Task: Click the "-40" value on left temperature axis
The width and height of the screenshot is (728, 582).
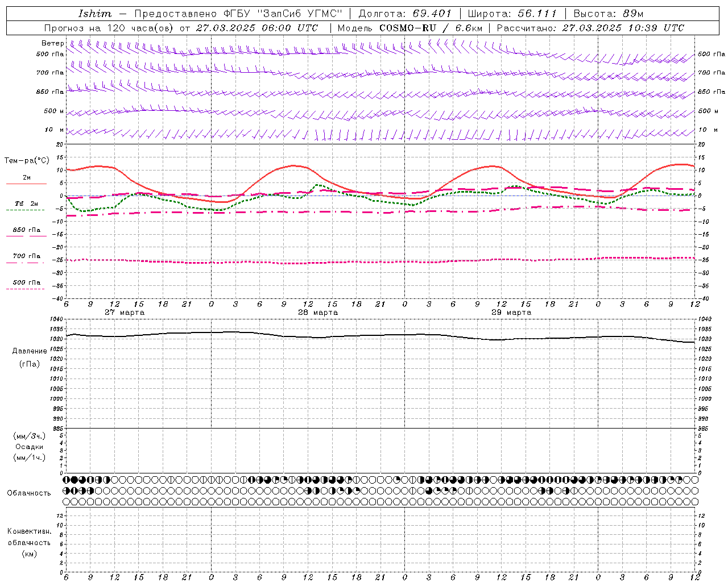Action: (x=58, y=298)
